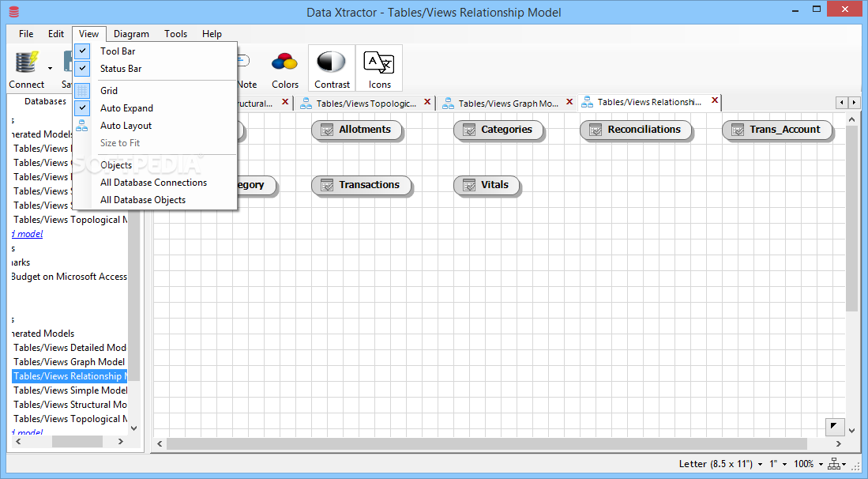The height and width of the screenshot is (479, 868).
Task: Click the Icons toolbar button
Action: pos(379,68)
